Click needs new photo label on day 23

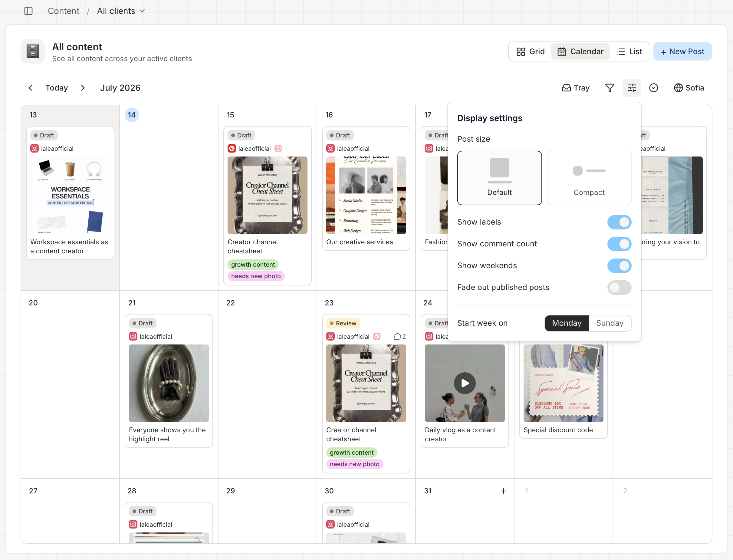tap(354, 464)
